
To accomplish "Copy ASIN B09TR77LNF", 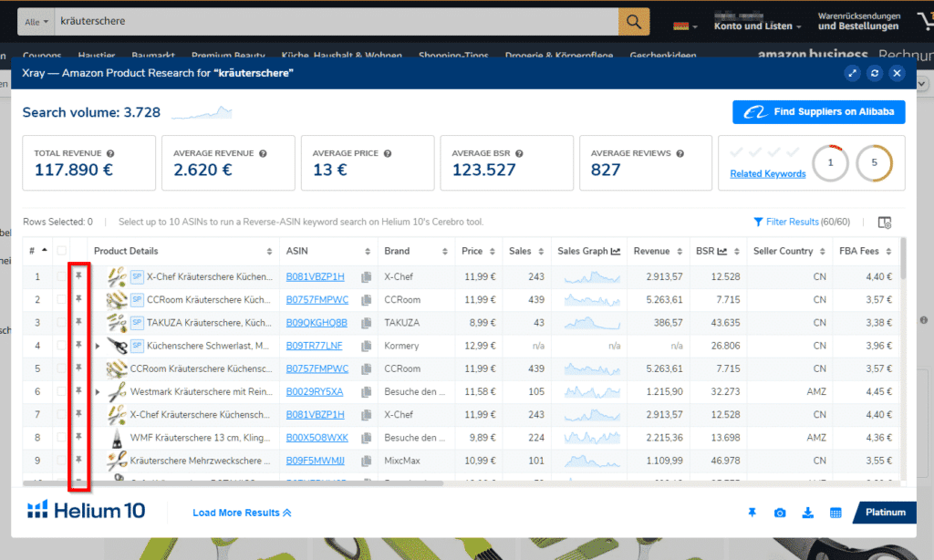I will tap(367, 346).
